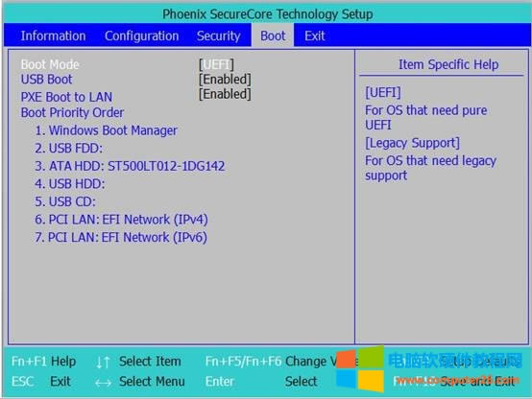Select the USB Boot setting label
The image size is (532, 399).
pos(46,80)
